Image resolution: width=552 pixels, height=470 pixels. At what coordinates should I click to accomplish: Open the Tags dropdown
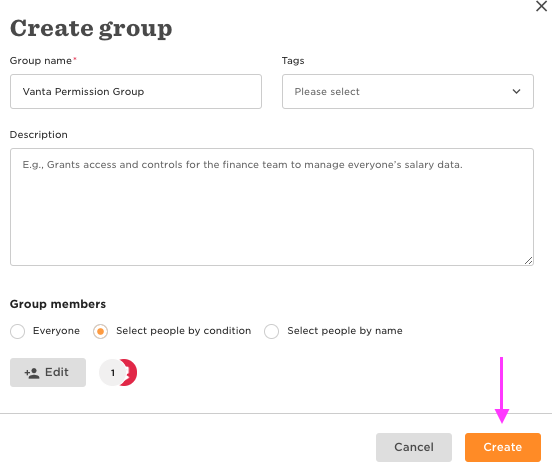[x=408, y=92]
